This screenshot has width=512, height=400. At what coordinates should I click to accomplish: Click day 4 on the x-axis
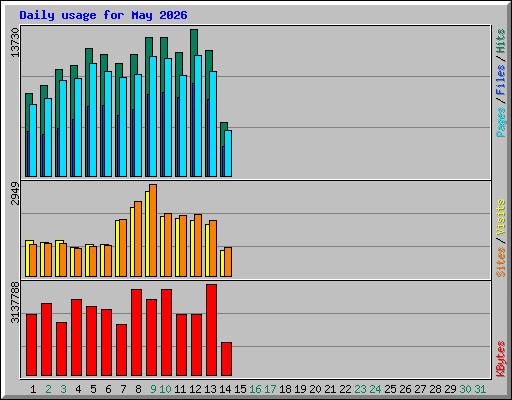click(x=78, y=389)
